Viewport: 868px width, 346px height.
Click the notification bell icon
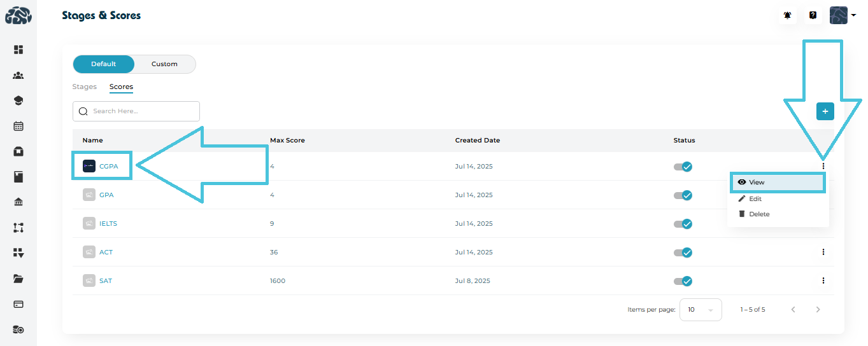point(788,15)
